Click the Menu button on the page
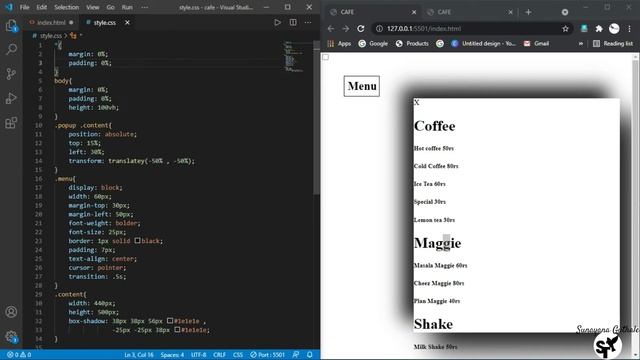 pyautogui.click(x=362, y=86)
